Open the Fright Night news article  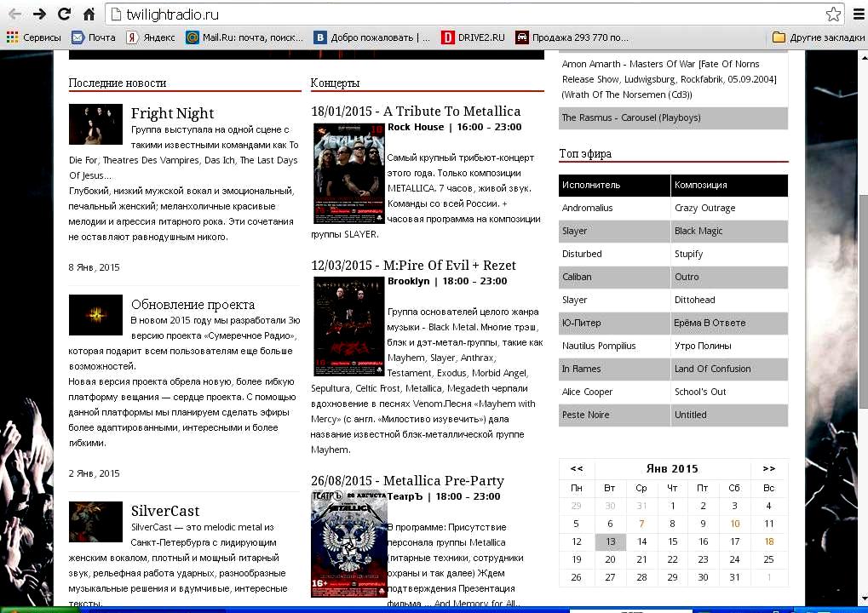(x=172, y=113)
